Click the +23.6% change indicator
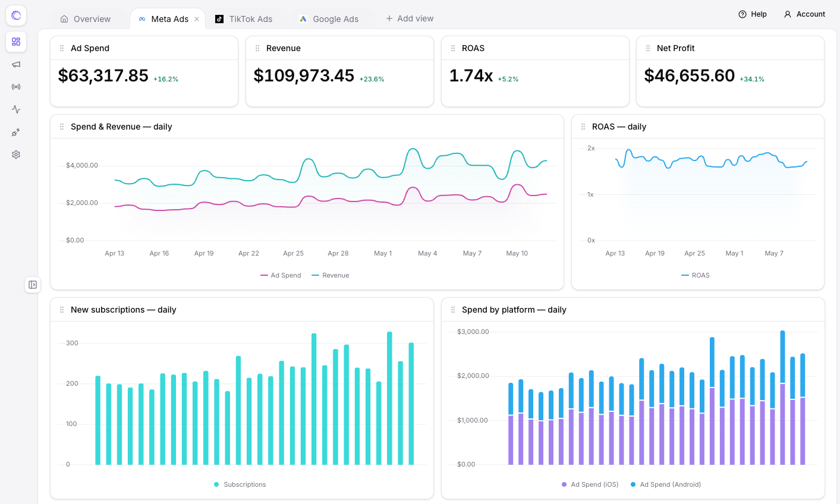This screenshot has width=840, height=504. (372, 79)
